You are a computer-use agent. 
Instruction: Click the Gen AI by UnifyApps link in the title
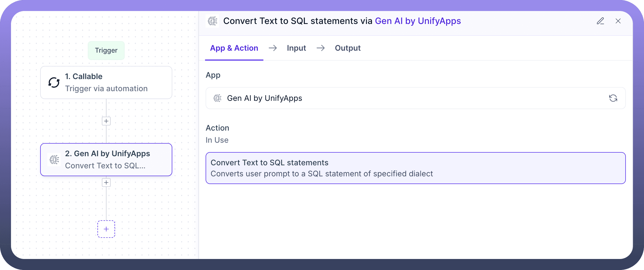pos(418,21)
